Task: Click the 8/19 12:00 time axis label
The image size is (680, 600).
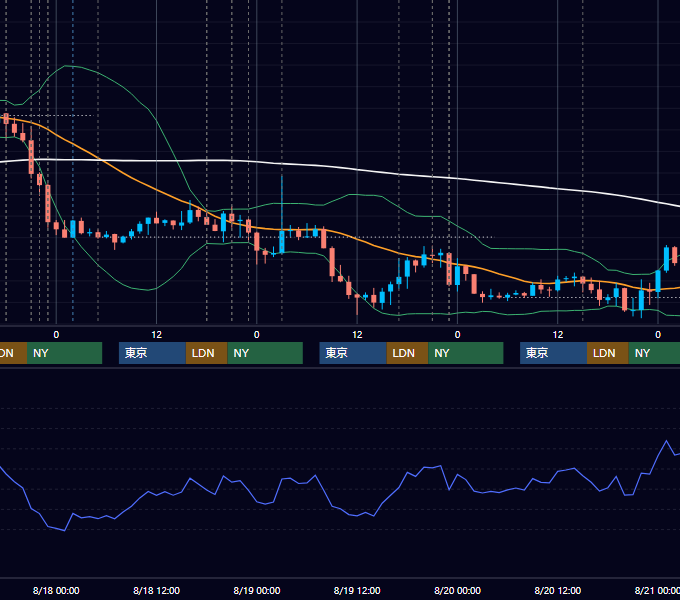Action: [357, 590]
